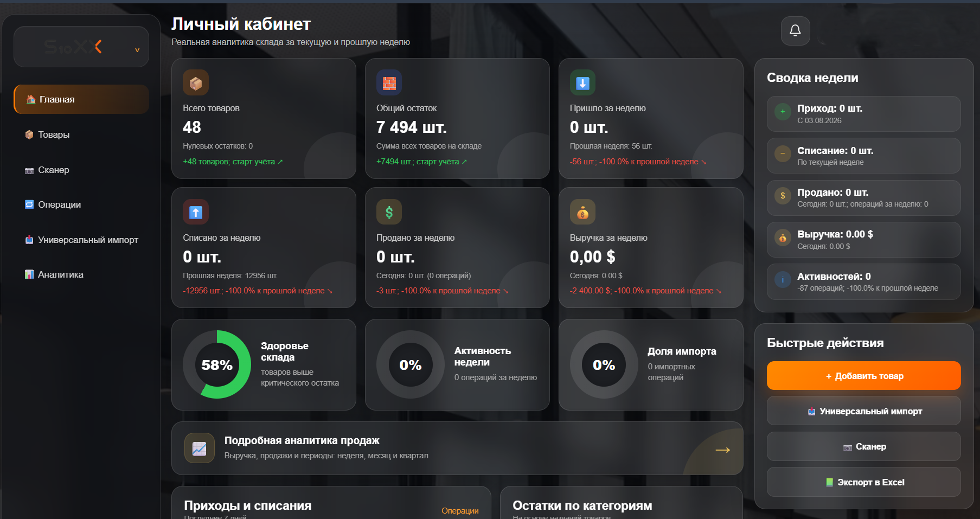The width and height of the screenshot is (980, 519).
Task: Click the icon next to Универсальный импорт in sidebar
Action: [29, 240]
